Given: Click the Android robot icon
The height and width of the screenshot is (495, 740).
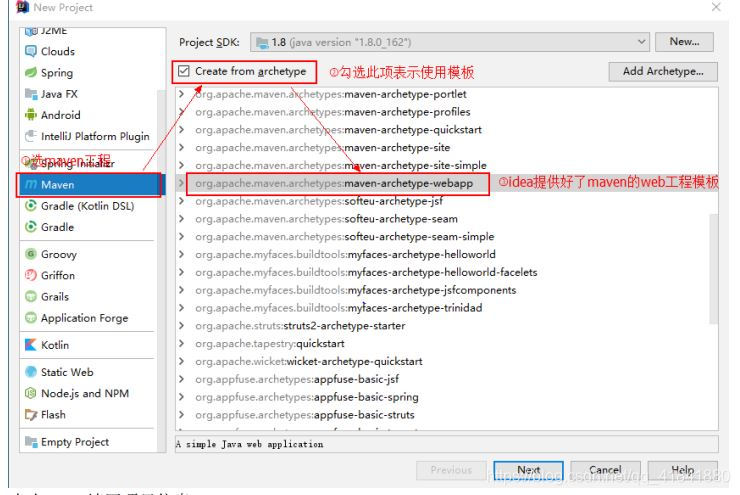Looking at the screenshot, I should (31, 115).
